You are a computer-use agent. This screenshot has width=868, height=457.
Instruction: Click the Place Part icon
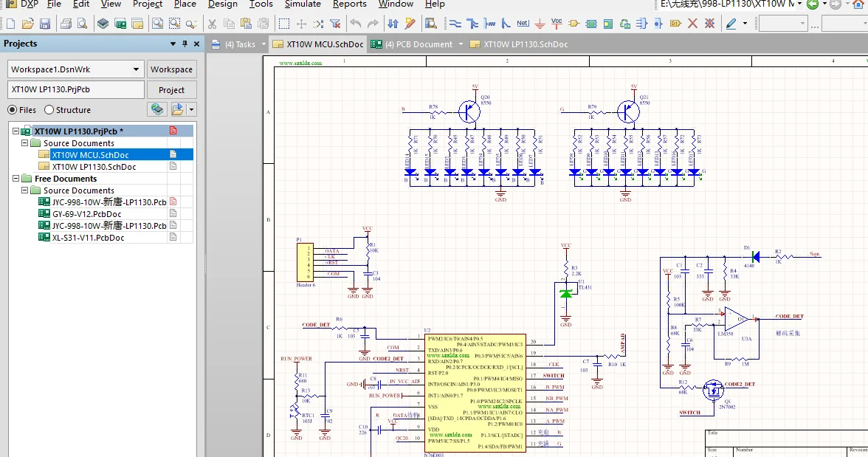[x=574, y=24]
